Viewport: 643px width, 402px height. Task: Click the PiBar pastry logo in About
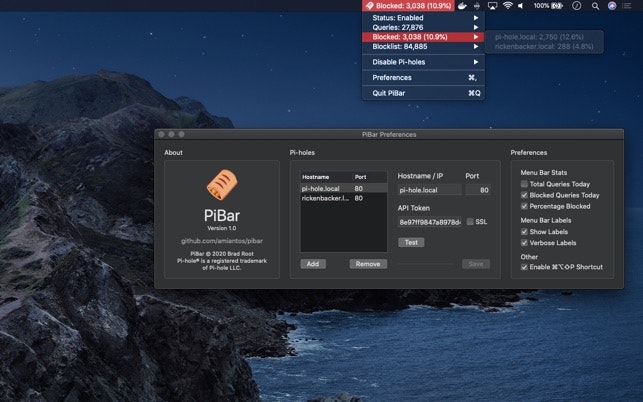pyautogui.click(x=222, y=185)
